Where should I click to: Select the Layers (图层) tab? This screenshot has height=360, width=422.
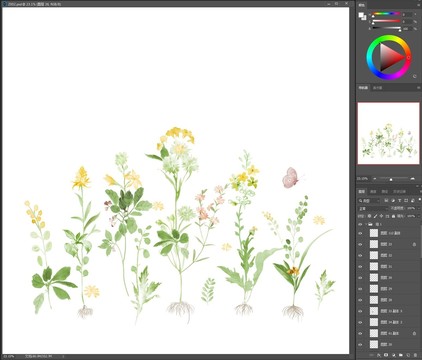[361, 192]
